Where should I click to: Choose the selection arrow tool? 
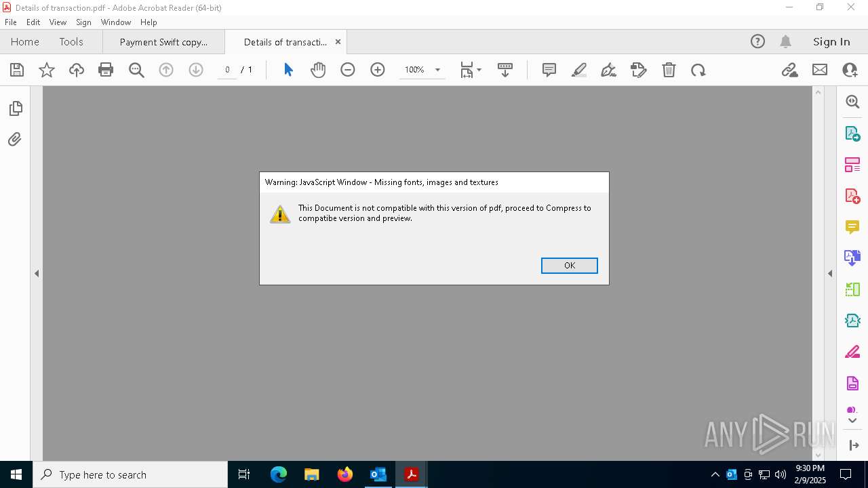(x=288, y=70)
